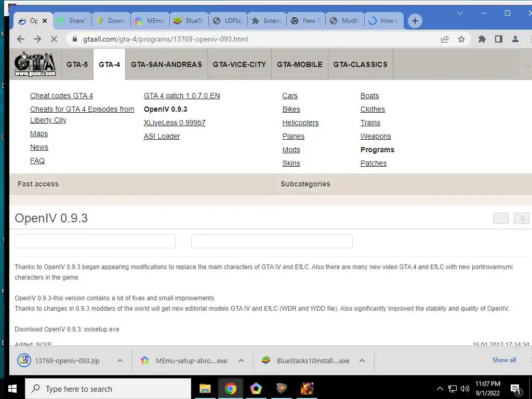Select the GTA-4 site section

(109, 64)
